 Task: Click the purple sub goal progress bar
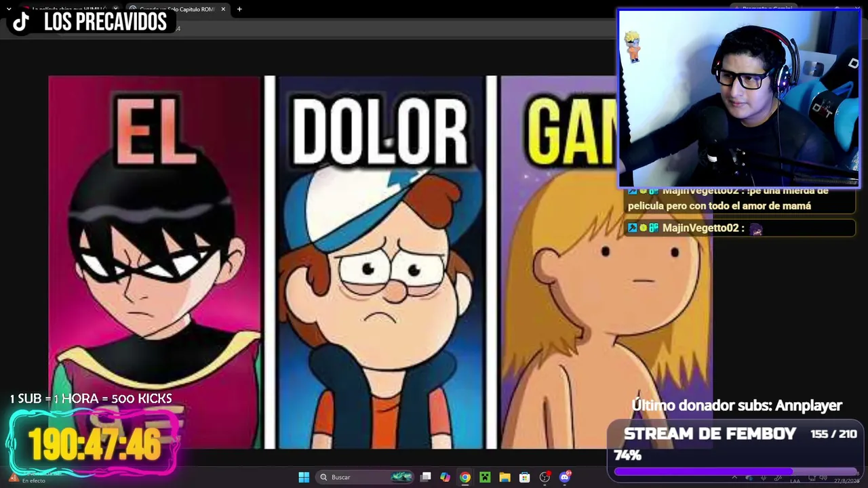[x=735, y=470]
